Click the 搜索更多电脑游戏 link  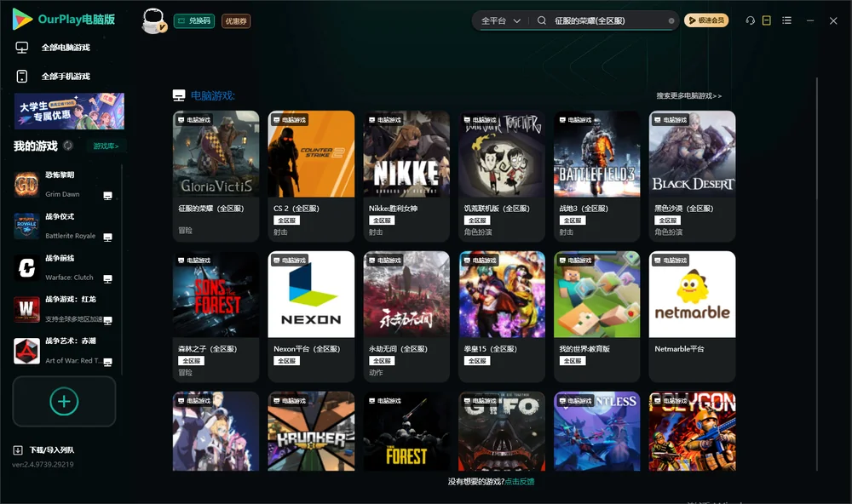pyautogui.click(x=688, y=95)
